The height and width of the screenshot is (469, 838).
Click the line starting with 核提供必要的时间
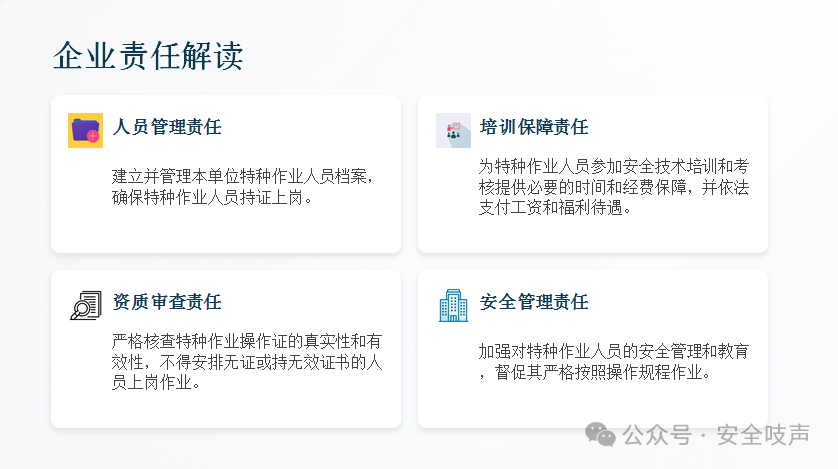point(614,187)
